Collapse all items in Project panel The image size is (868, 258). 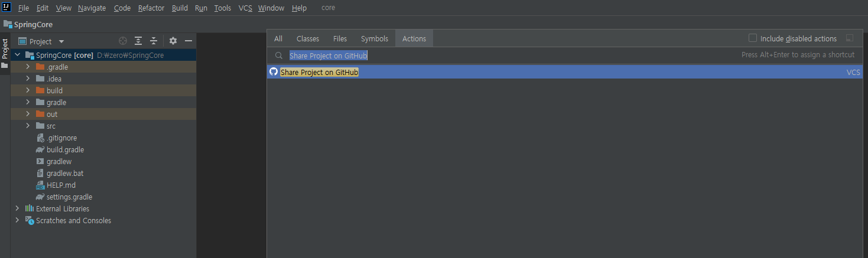point(154,41)
